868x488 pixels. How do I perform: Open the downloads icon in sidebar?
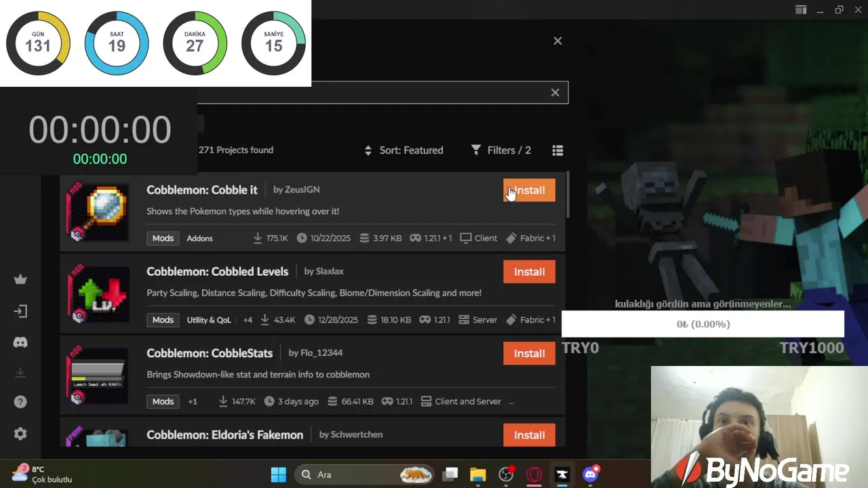pyautogui.click(x=20, y=373)
